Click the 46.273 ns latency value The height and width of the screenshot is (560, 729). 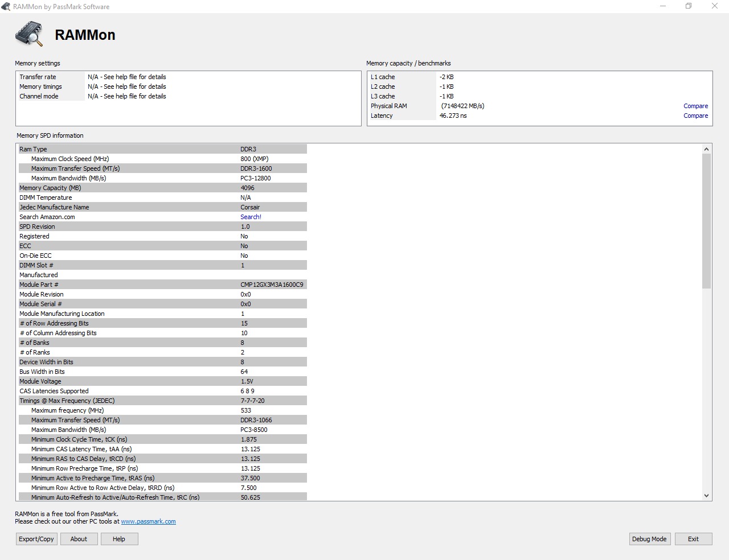453,116
